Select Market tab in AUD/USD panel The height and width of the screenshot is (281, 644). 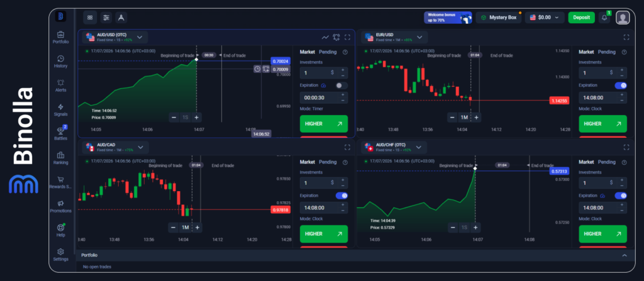pyautogui.click(x=307, y=52)
